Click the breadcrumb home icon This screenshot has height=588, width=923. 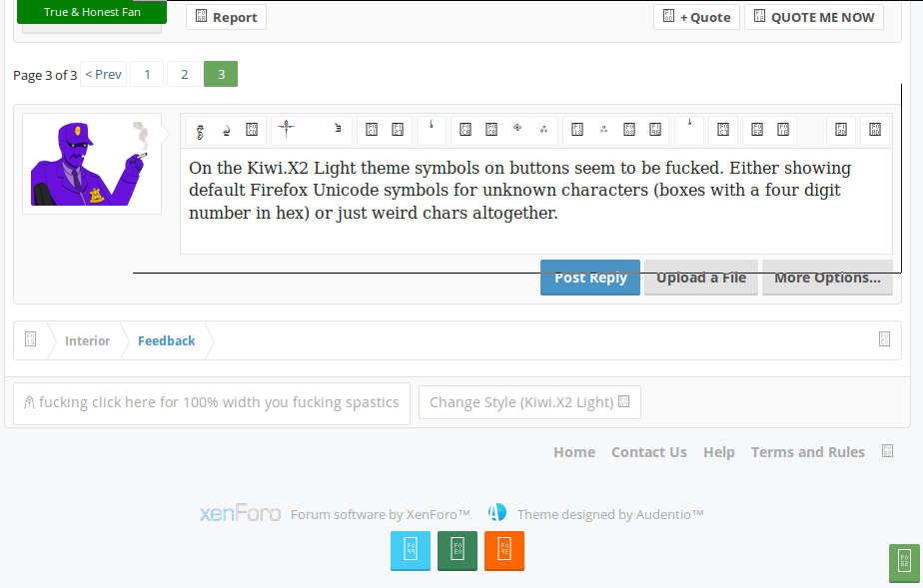coord(31,339)
